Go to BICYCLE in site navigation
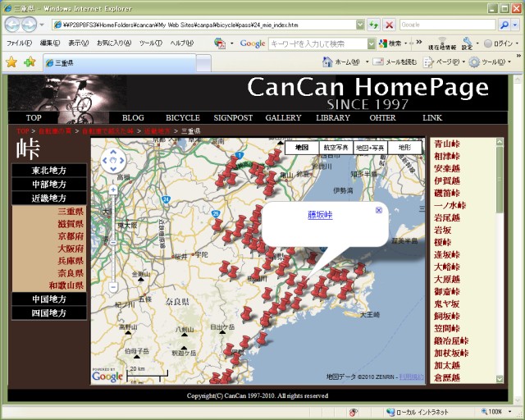 pos(183,117)
